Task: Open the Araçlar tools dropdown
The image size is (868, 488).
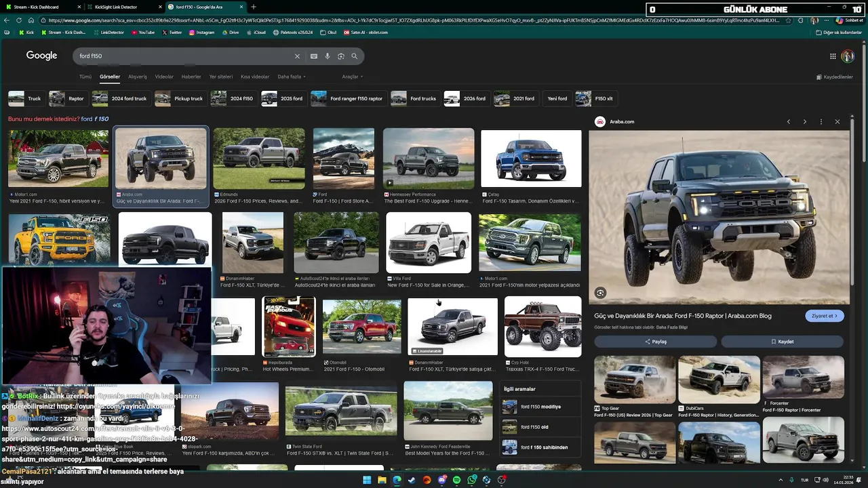Action: pyautogui.click(x=352, y=77)
